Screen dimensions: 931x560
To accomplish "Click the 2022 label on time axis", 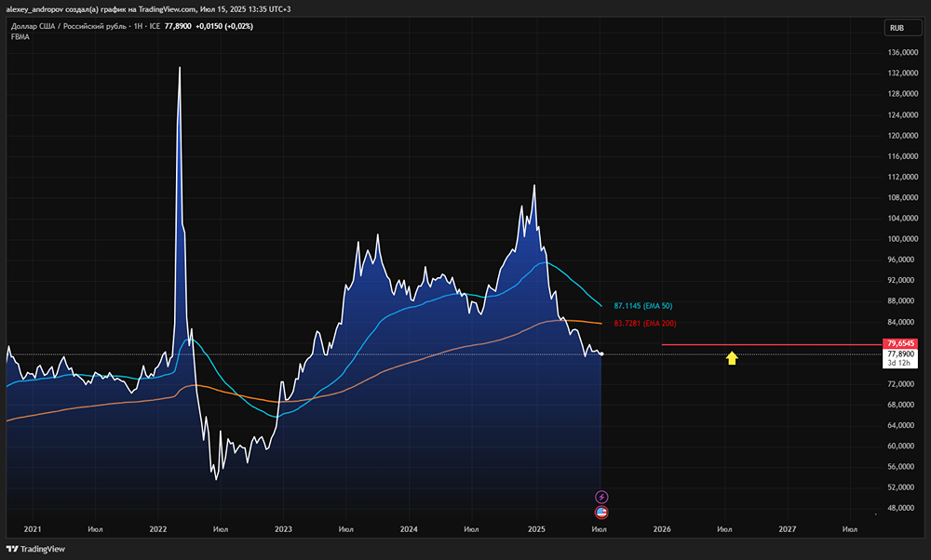I will tap(158, 529).
